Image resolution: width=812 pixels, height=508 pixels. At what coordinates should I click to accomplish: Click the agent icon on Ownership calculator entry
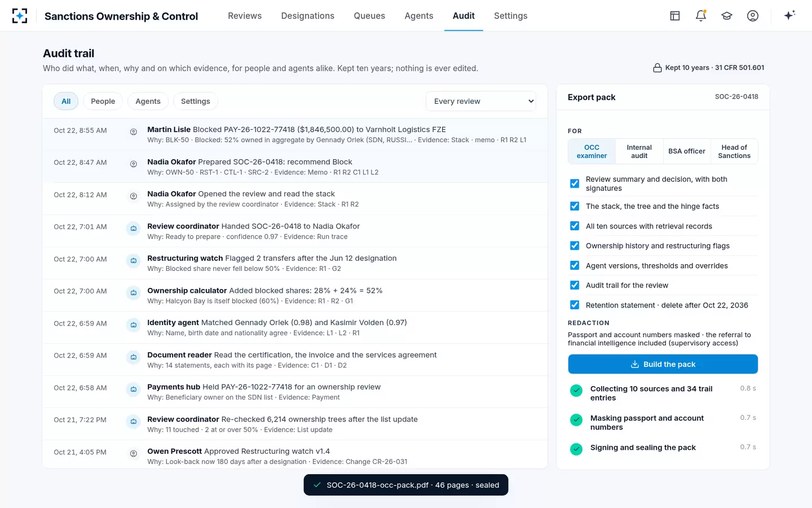134,292
